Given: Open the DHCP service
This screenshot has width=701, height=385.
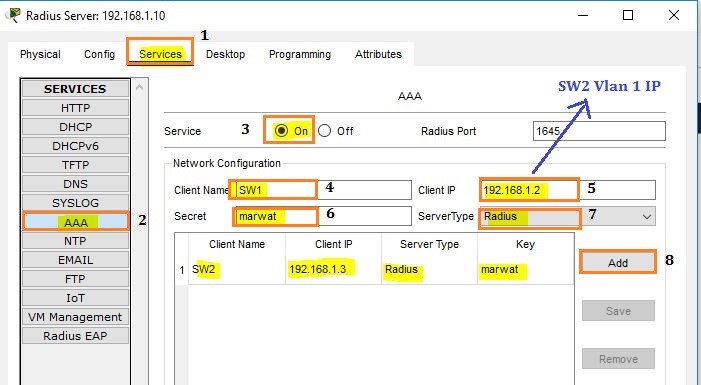Looking at the screenshot, I should (75, 127).
